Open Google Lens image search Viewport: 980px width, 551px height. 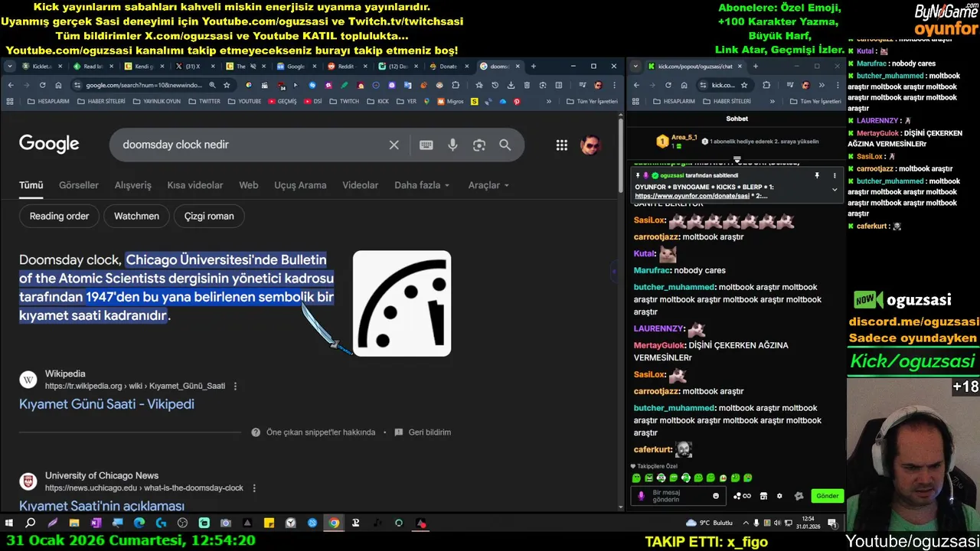[x=479, y=145]
